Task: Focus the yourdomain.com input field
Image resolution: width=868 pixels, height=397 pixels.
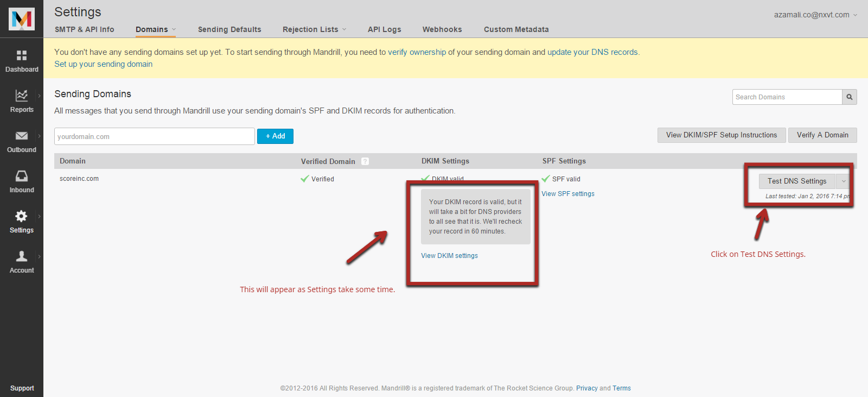Action: [155, 136]
